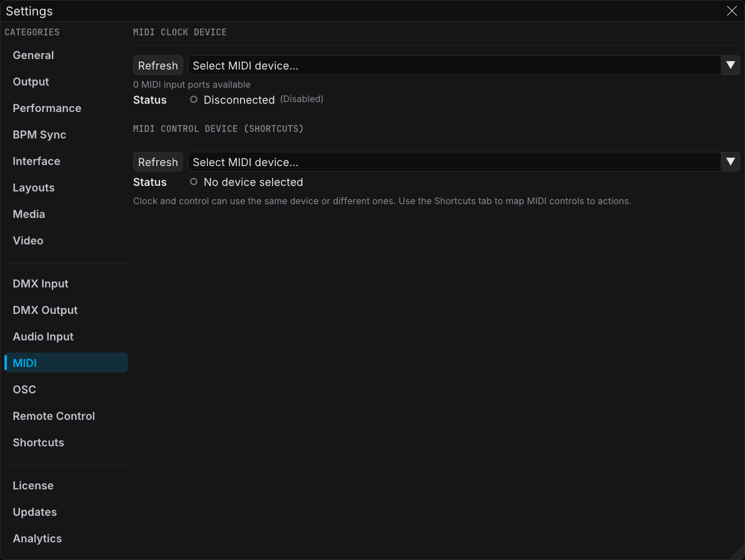The image size is (745, 560).
Task: Switch to Interface settings
Action: point(66,161)
